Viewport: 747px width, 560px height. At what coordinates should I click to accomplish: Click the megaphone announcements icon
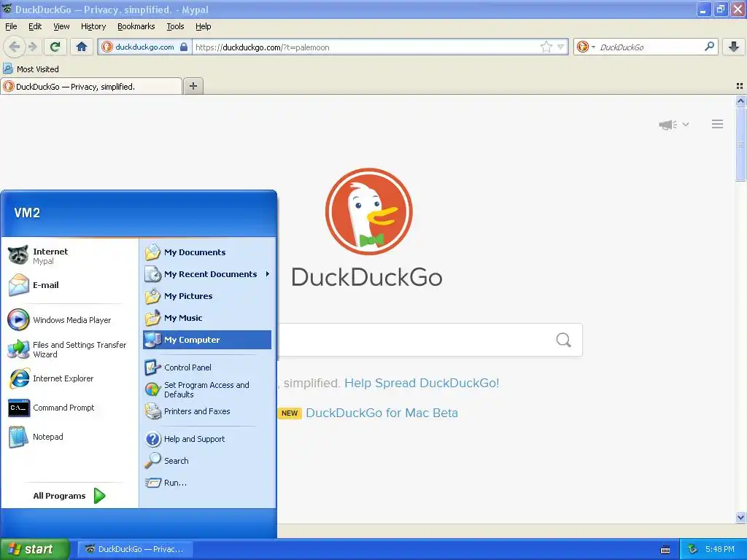(668, 125)
